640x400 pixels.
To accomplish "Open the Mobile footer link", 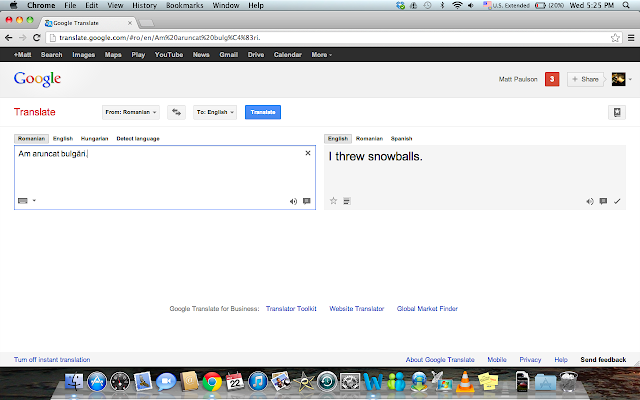I will (497, 360).
